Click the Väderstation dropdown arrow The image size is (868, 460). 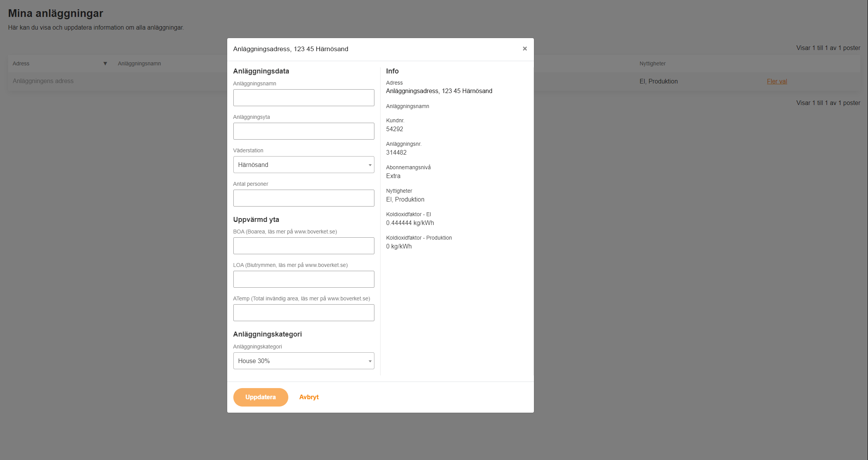click(x=370, y=165)
